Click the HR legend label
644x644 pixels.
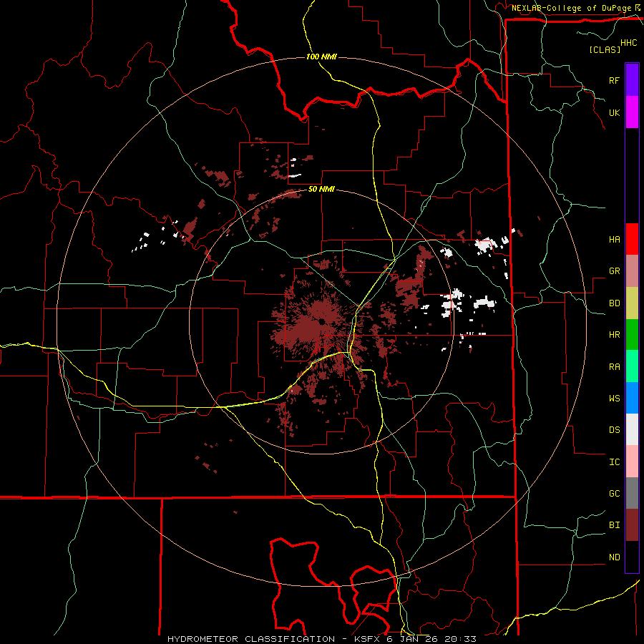pyautogui.click(x=614, y=335)
